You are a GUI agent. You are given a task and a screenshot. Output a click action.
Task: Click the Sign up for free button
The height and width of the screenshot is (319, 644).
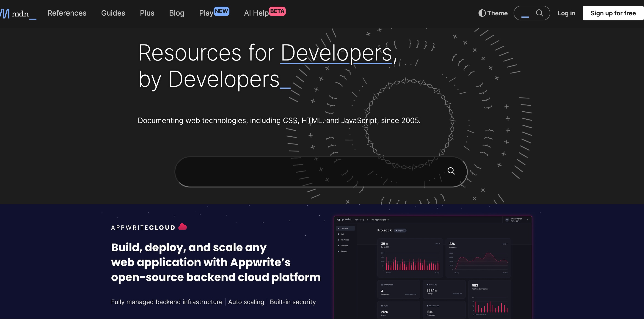[x=613, y=13]
